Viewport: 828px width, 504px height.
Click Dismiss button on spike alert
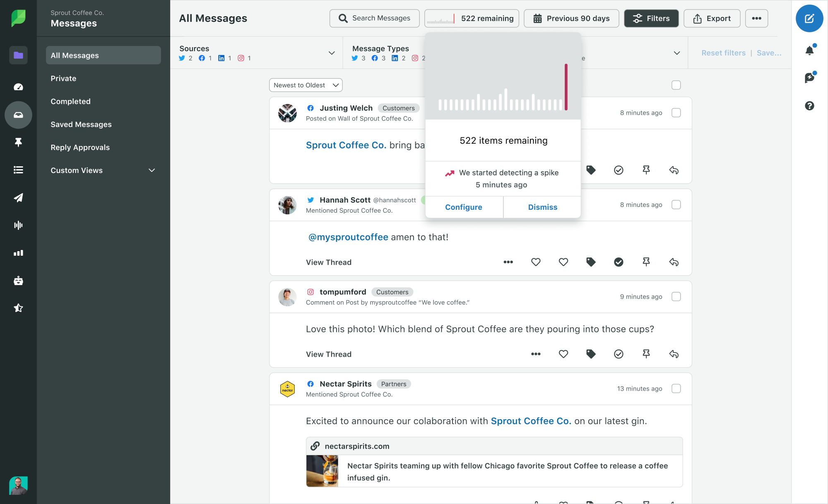click(x=542, y=207)
